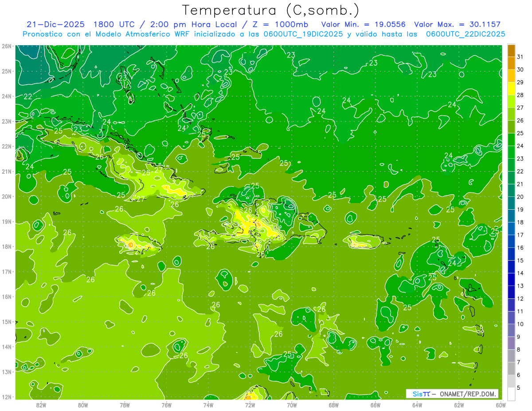Screen dimensions: 532x411
Task: Click the legend scale value "31"
Action: point(520,57)
